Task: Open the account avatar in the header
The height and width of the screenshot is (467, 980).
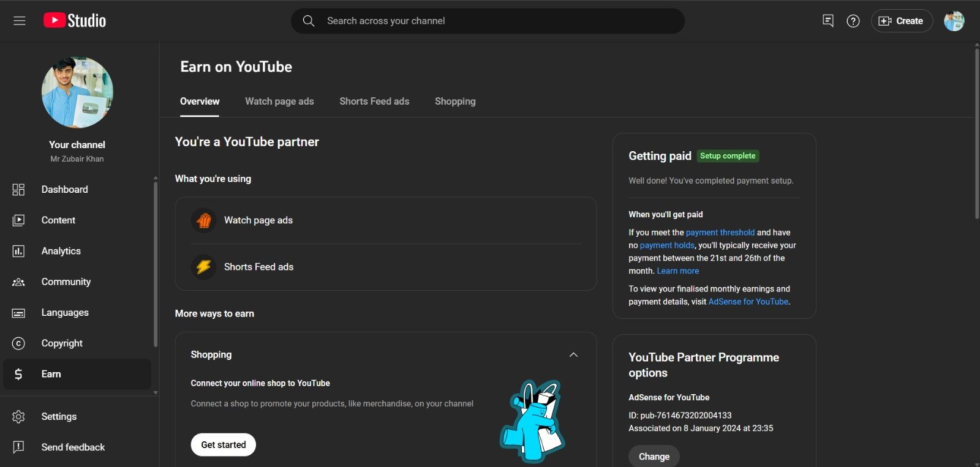Action: pos(954,21)
